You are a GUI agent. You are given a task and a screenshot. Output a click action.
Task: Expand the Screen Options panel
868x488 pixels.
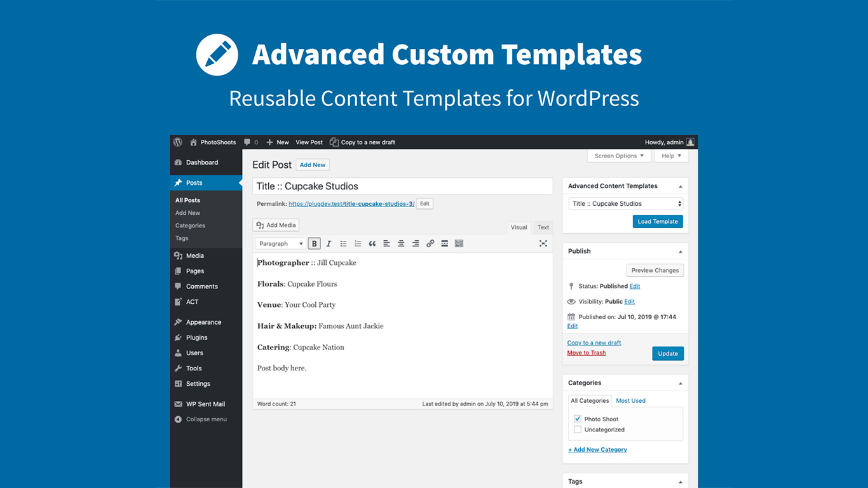click(x=619, y=156)
